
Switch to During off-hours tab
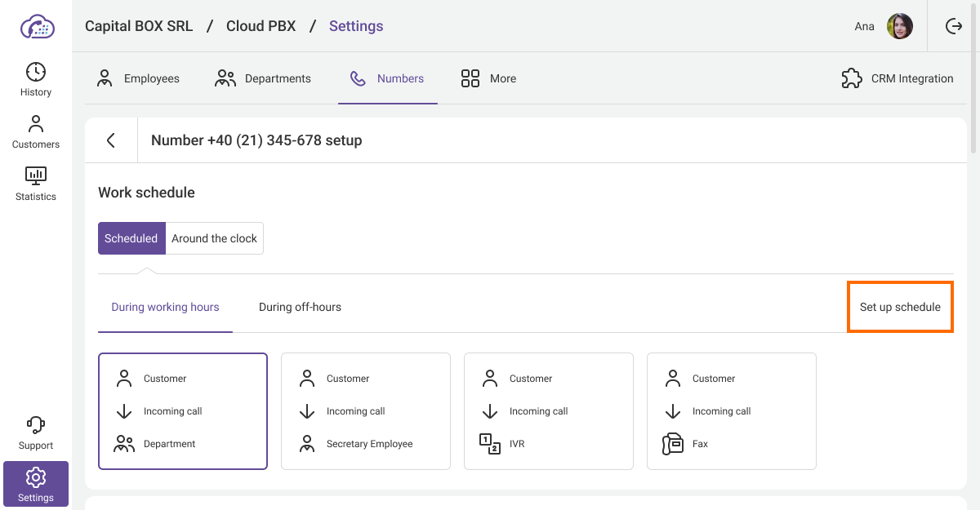(x=300, y=308)
